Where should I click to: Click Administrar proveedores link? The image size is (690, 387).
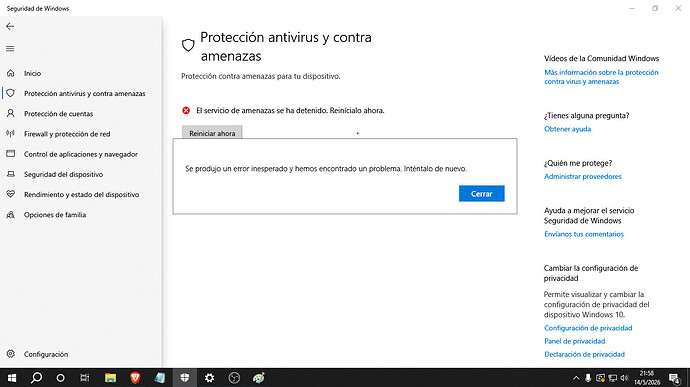[x=583, y=177]
